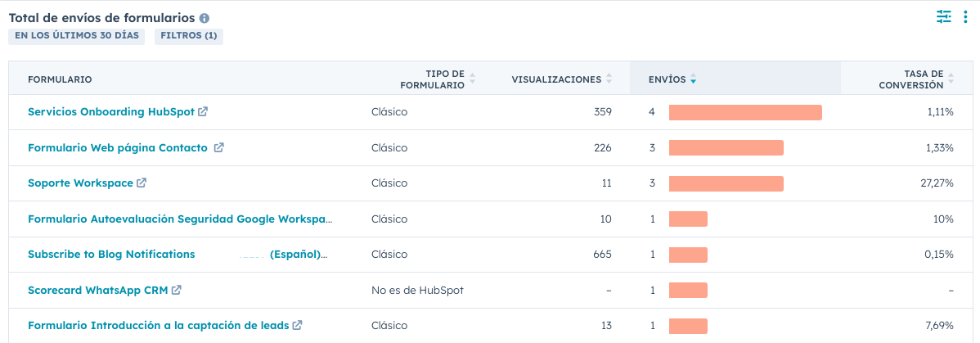
Task: Open the Soporte Workspace form link
Action: pos(80,183)
